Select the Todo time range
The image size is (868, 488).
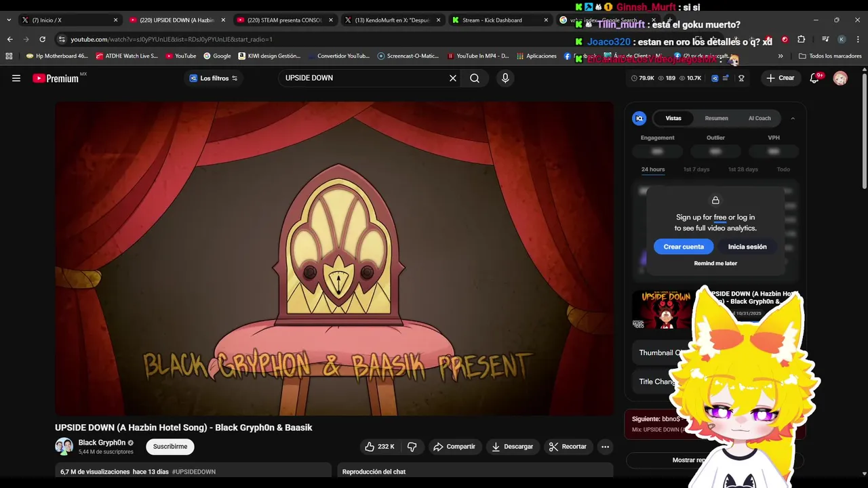(783, 169)
